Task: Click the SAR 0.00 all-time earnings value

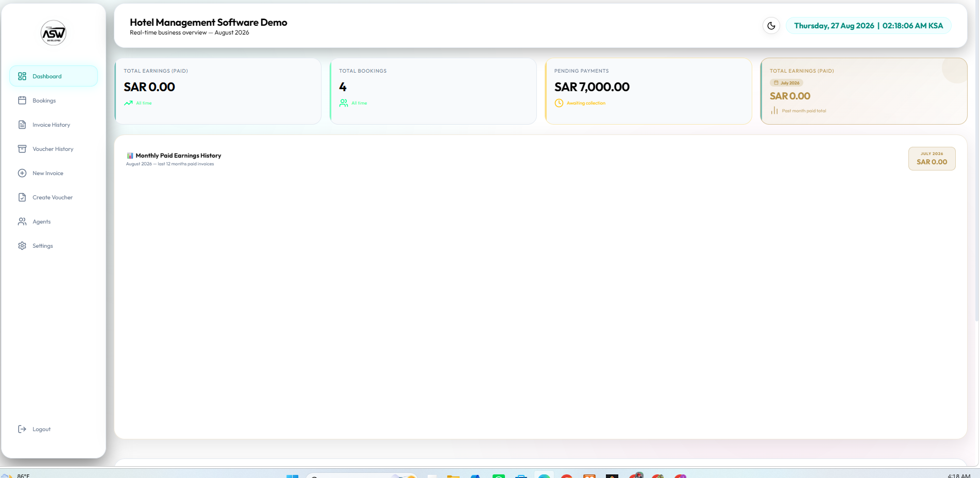Action: click(x=149, y=87)
